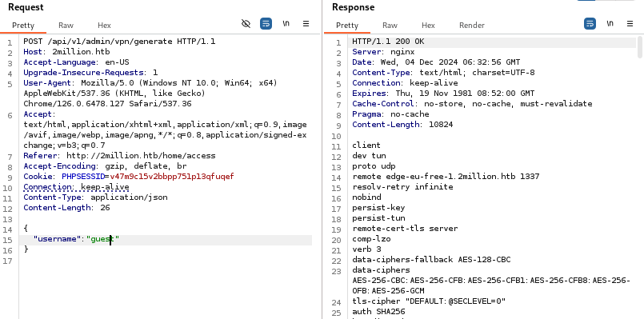This screenshot has width=644, height=319.
Task: Click the "verb 3" response line
Action: click(366, 249)
